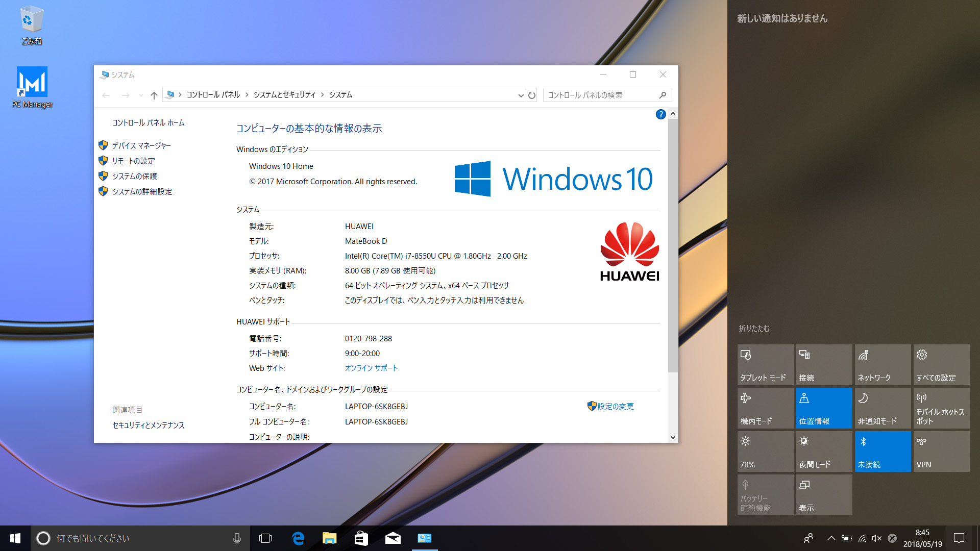Disable the 位置情報 quick action
Viewport: 980px width, 551px height.
[x=824, y=408]
